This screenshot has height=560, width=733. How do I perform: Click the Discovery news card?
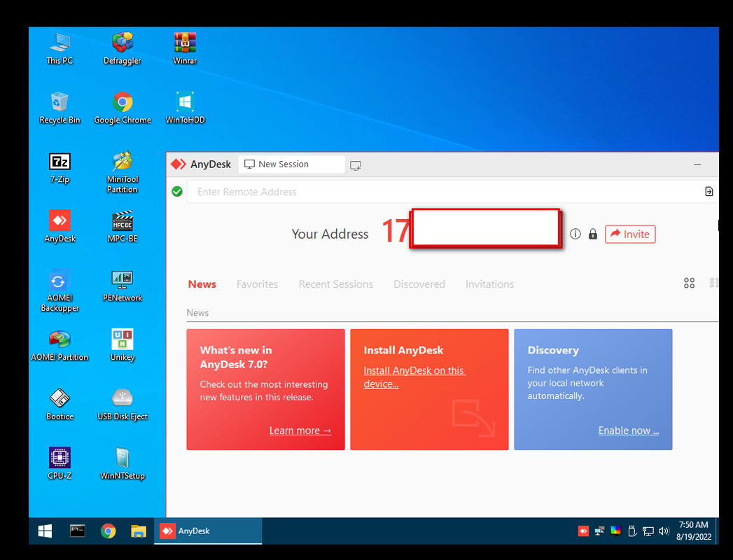click(593, 389)
